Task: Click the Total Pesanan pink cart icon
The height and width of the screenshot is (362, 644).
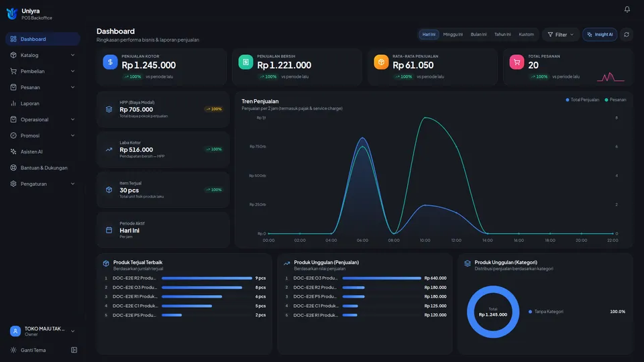Action: click(x=517, y=62)
